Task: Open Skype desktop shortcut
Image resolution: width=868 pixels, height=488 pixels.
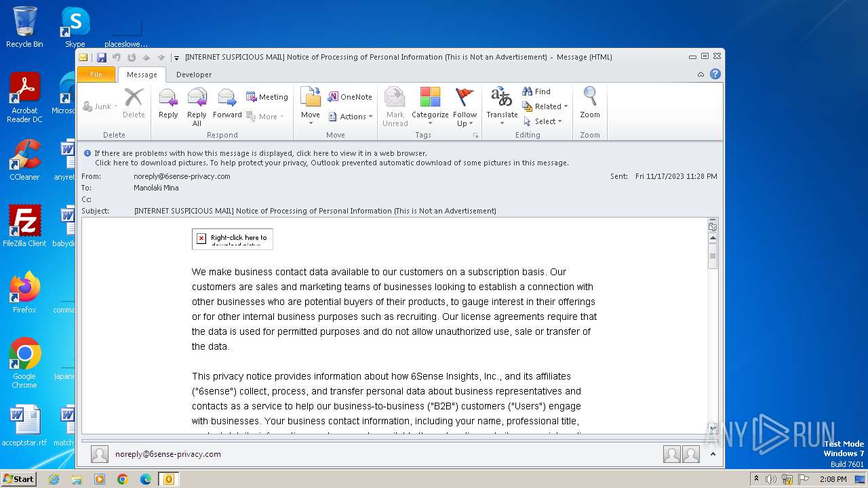Action: point(75,27)
